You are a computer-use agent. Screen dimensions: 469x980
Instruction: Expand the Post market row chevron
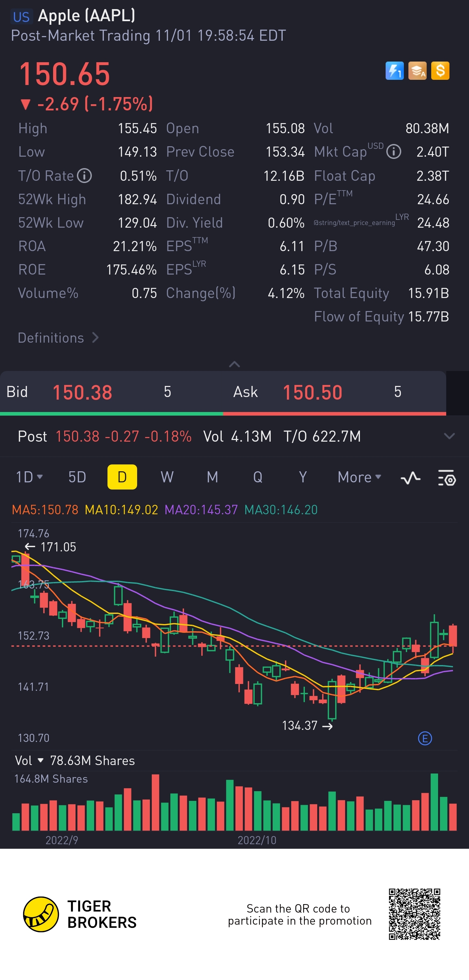pos(449,436)
